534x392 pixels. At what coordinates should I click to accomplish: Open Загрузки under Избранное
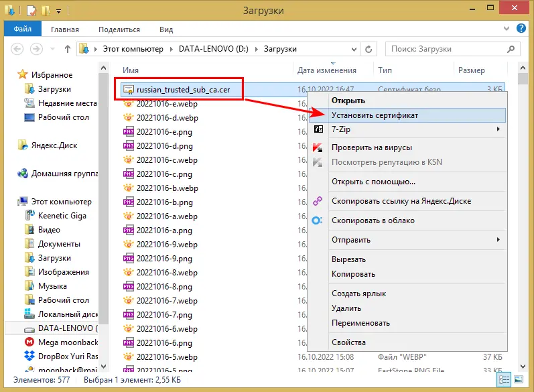tap(54, 89)
